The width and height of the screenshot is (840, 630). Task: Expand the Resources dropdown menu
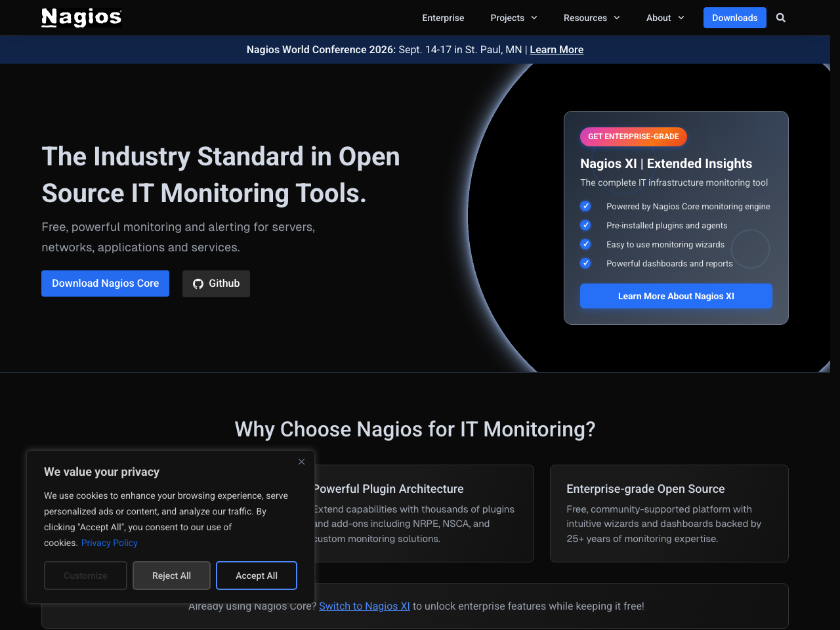coord(591,18)
